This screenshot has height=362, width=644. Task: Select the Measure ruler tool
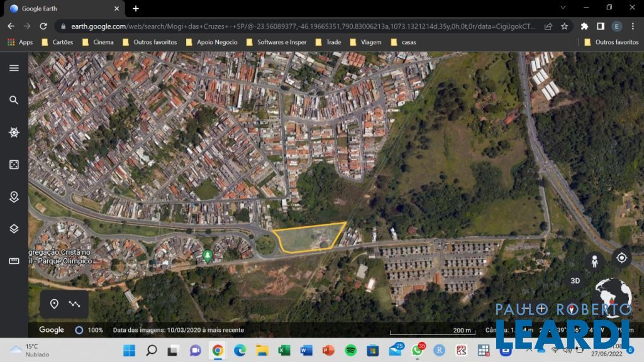coord(14,261)
